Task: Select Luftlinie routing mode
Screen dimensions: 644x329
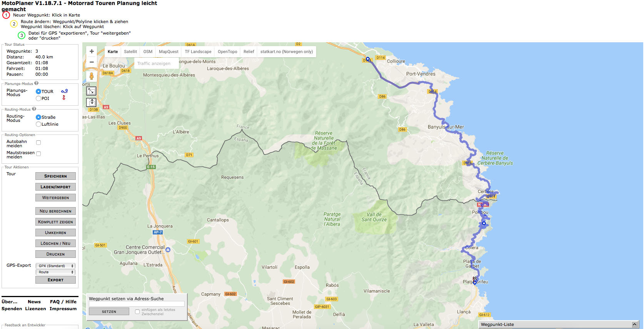Action: click(38, 124)
